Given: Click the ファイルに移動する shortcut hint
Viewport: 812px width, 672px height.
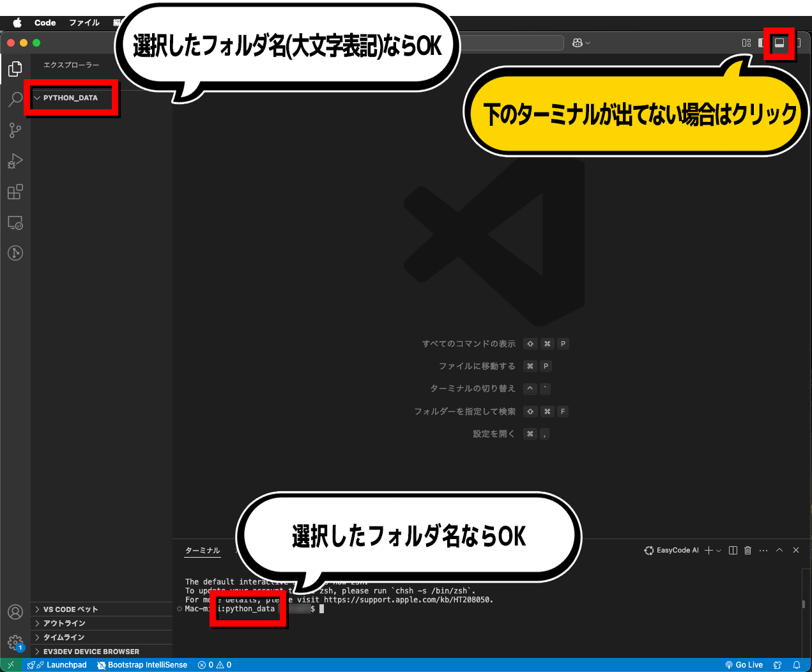Looking at the screenshot, I should point(495,366).
